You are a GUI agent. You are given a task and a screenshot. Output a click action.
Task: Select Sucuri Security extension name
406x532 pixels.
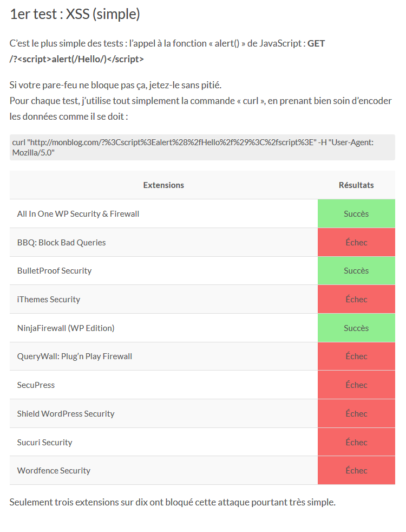(x=45, y=442)
